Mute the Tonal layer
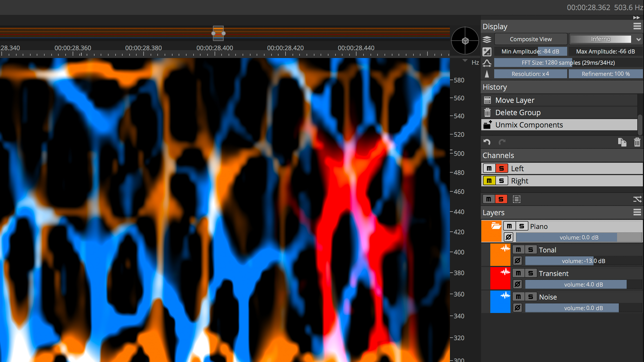644x362 pixels. (x=518, y=250)
